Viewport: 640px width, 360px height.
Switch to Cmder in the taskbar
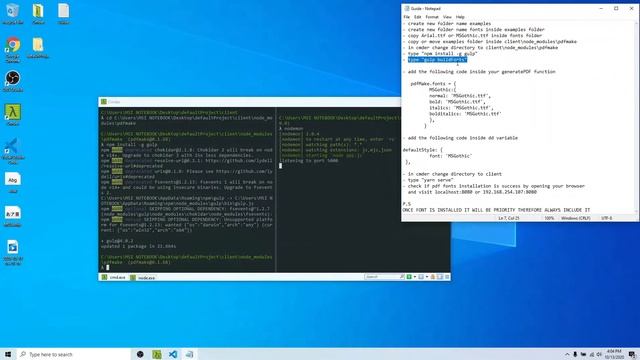click(157, 354)
